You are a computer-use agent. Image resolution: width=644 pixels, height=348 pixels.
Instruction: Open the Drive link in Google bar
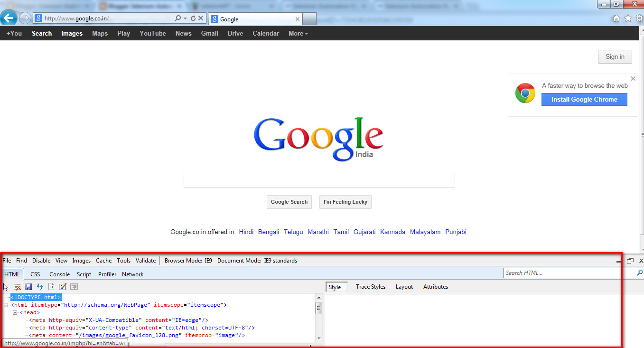pyautogui.click(x=235, y=33)
